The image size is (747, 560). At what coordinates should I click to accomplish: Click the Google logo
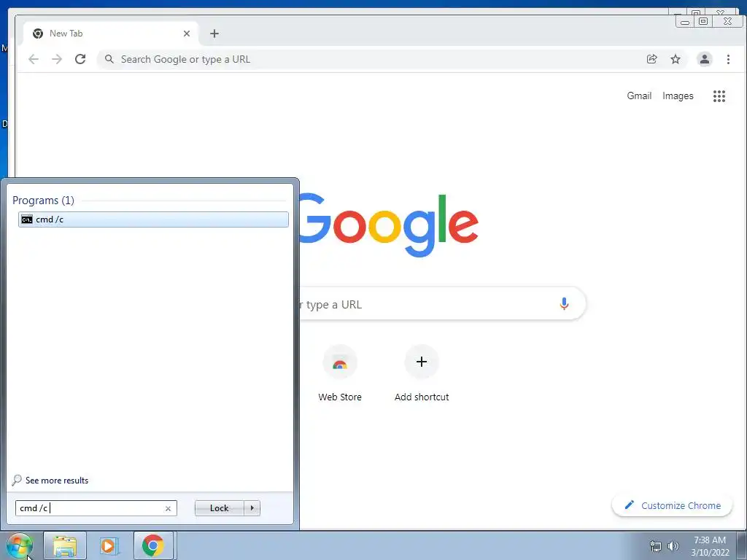coord(389,225)
